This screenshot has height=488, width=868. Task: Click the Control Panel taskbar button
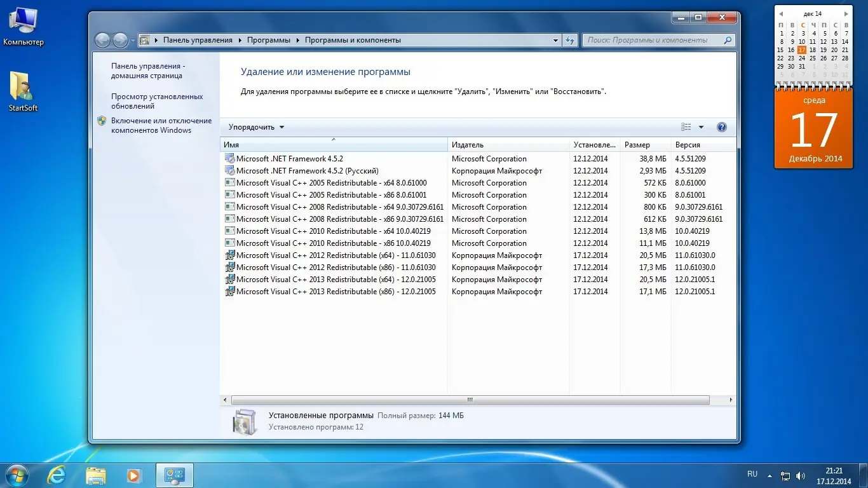[175, 475]
